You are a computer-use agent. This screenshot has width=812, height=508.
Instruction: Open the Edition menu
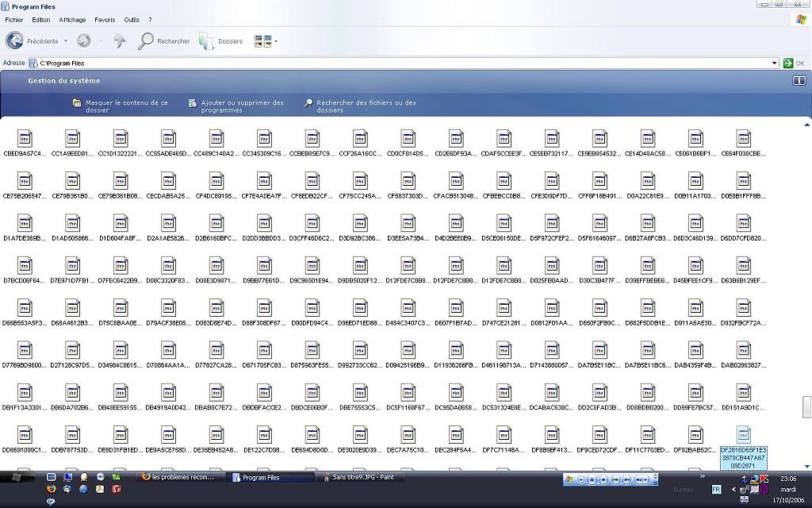click(x=41, y=20)
